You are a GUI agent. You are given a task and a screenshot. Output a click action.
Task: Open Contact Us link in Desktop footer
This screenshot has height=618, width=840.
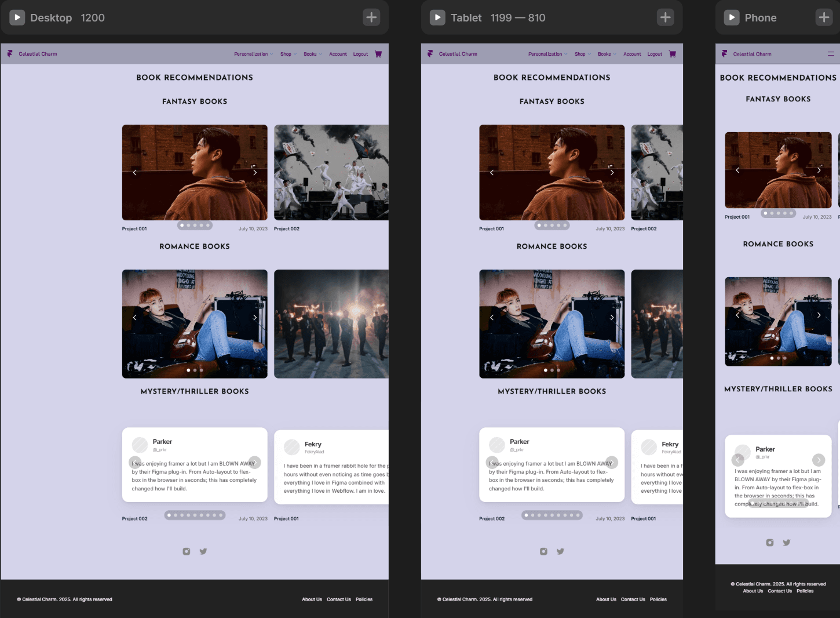tap(339, 599)
